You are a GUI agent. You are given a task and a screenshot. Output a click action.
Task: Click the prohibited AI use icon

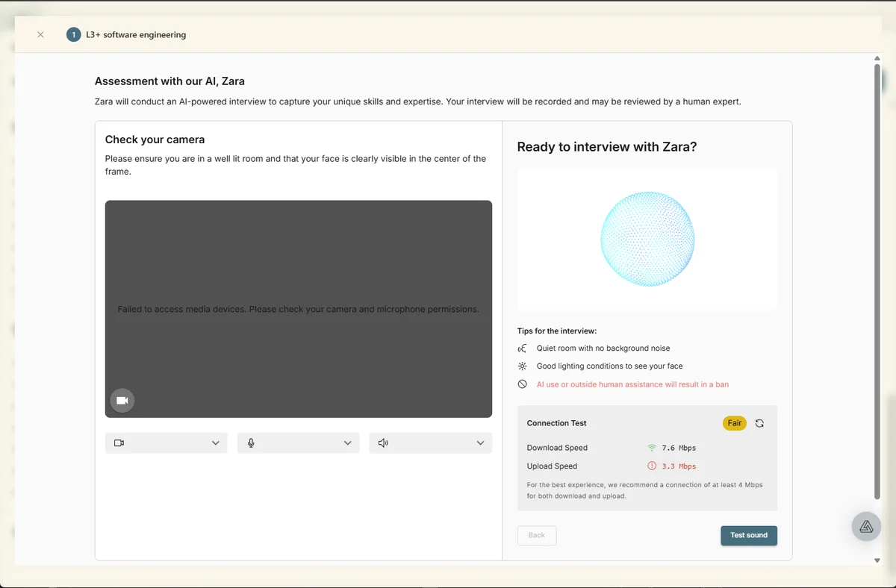[522, 384]
